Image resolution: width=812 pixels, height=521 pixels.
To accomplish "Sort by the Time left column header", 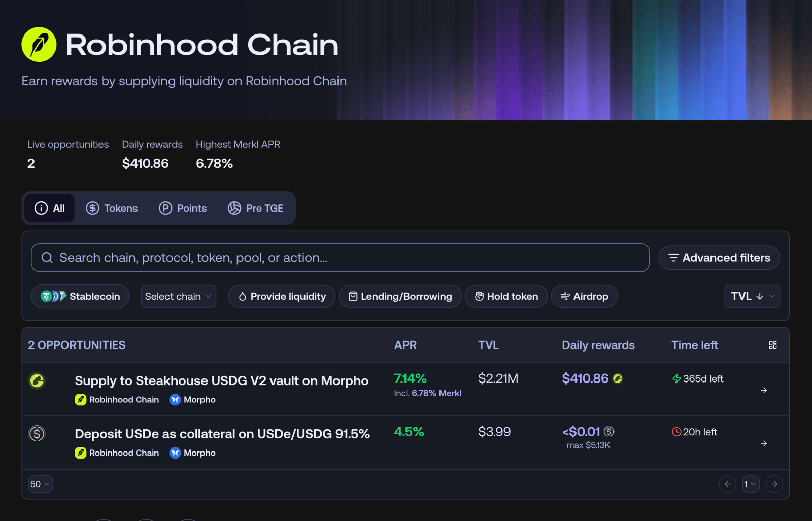I will [695, 345].
